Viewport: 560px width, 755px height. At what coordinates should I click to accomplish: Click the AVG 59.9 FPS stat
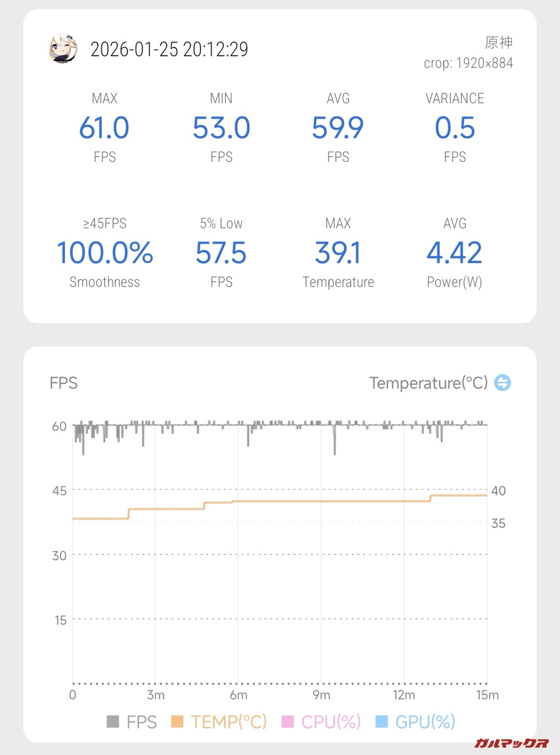point(338,128)
